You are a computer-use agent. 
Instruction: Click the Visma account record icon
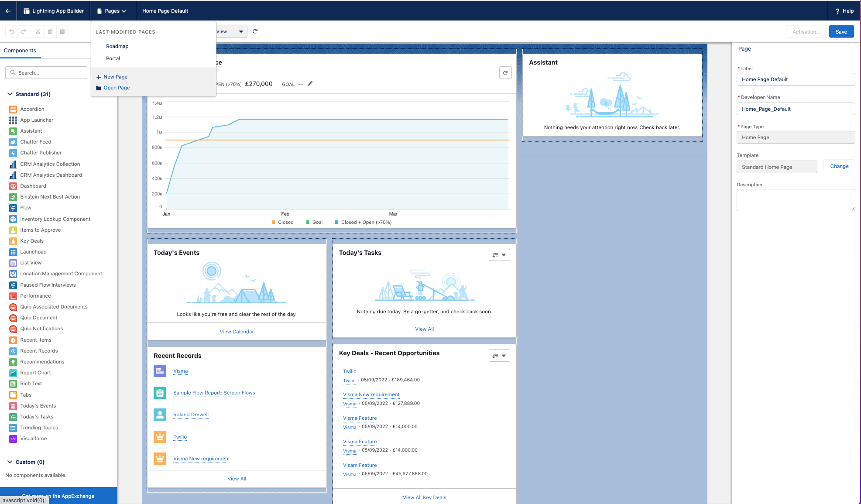(160, 371)
